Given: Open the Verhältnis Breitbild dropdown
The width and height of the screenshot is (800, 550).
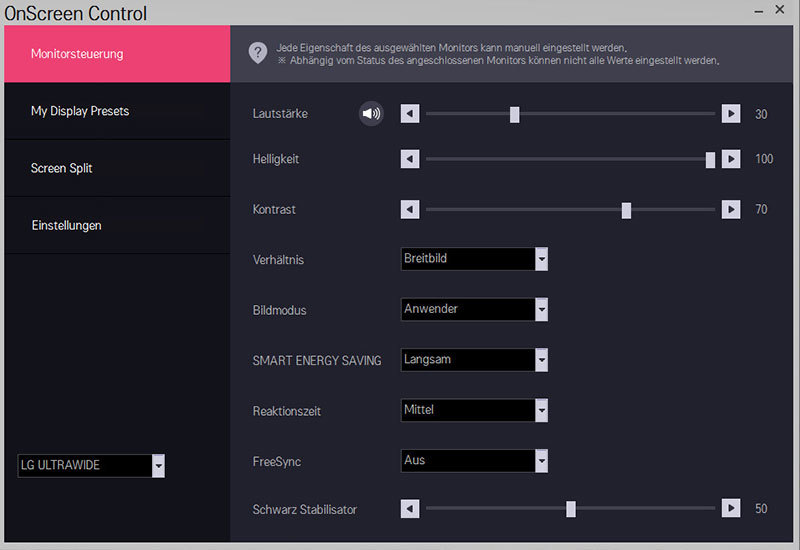Looking at the screenshot, I should pyautogui.click(x=474, y=259).
